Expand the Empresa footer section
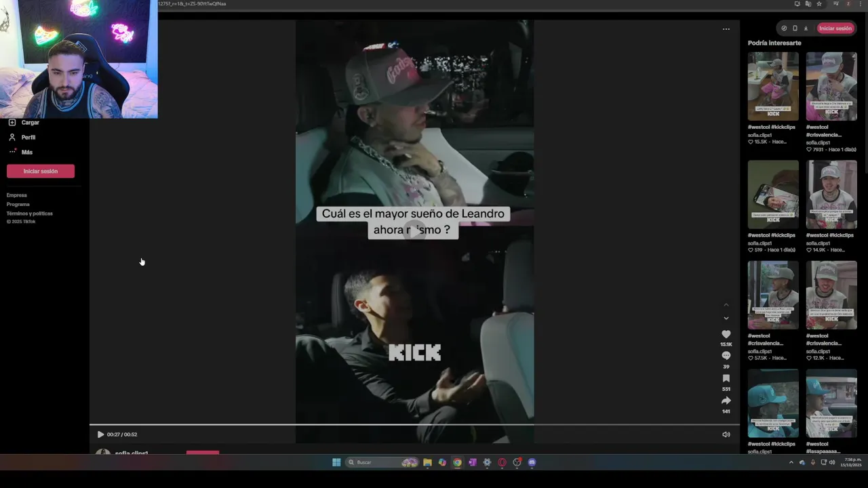Image resolution: width=868 pixels, height=488 pixels. click(17, 195)
